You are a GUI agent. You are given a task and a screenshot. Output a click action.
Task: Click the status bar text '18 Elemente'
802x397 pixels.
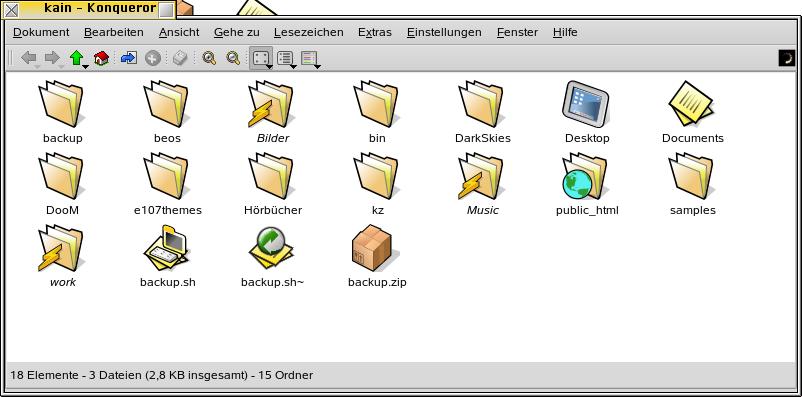pos(44,375)
